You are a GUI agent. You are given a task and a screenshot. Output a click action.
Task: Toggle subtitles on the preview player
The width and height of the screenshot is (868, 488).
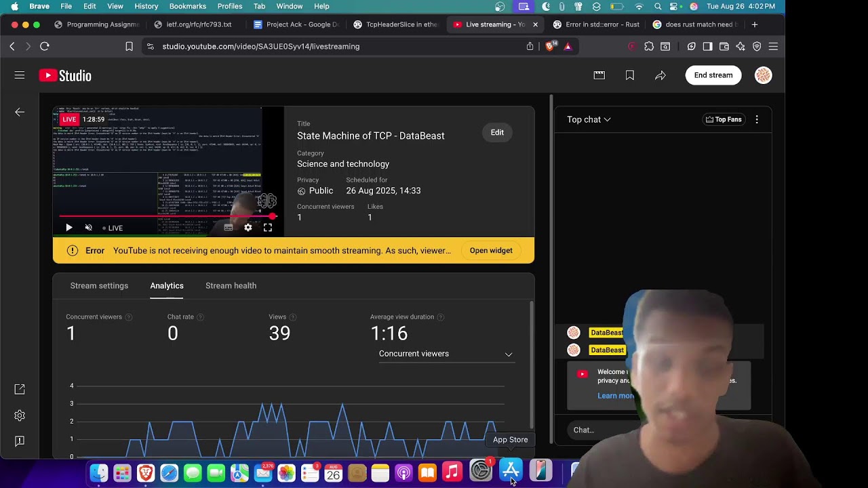pyautogui.click(x=229, y=228)
